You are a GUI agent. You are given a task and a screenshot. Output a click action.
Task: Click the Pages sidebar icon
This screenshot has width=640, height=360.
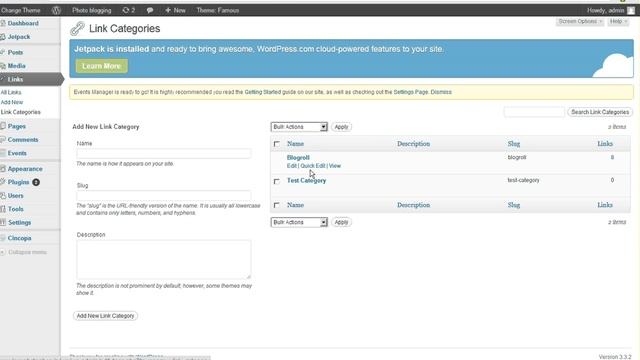pyautogui.click(x=3, y=126)
